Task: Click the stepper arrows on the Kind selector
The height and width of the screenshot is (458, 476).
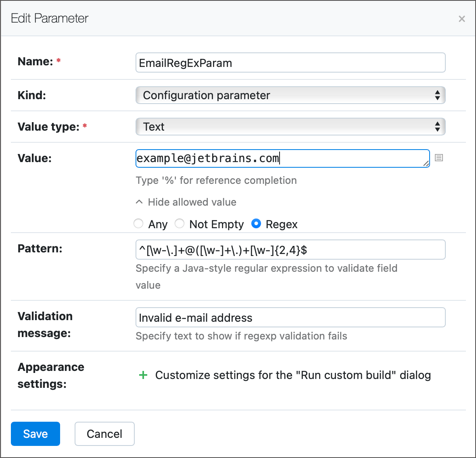Action: click(x=437, y=95)
